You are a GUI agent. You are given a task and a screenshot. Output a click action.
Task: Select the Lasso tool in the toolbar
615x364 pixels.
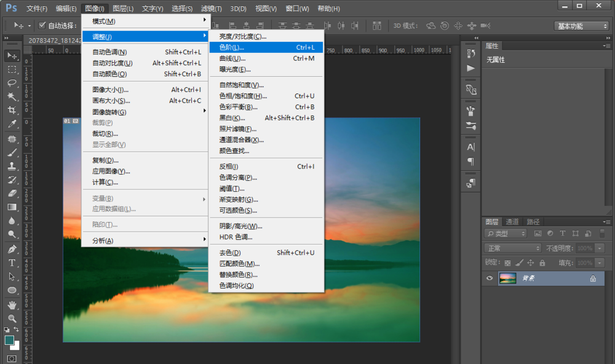[x=12, y=82]
